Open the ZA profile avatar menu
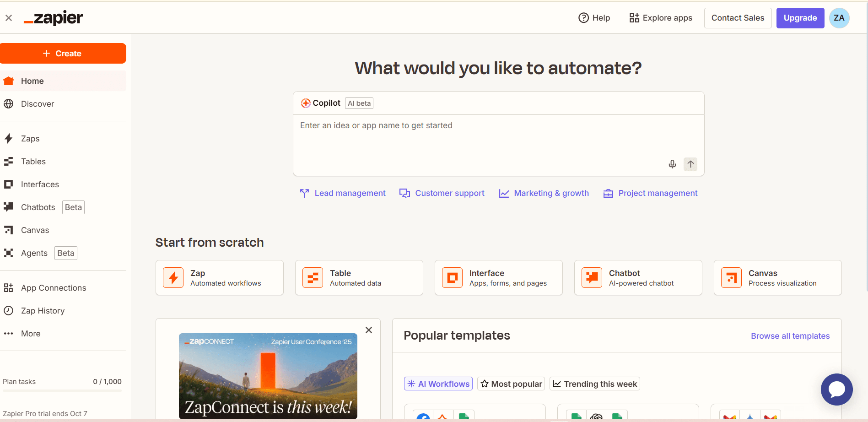The image size is (868, 422). [x=839, y=18]
